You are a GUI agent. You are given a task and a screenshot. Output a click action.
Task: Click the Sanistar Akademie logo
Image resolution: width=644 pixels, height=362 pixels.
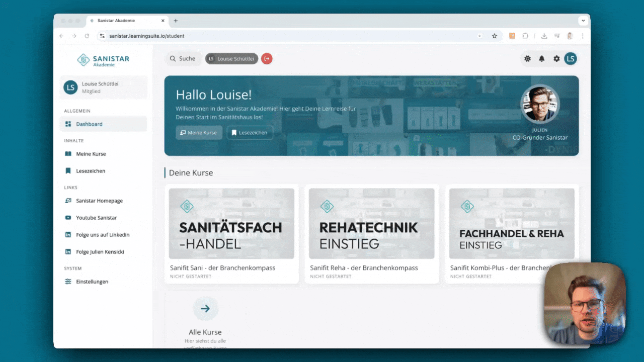click(x=103, y=60)
